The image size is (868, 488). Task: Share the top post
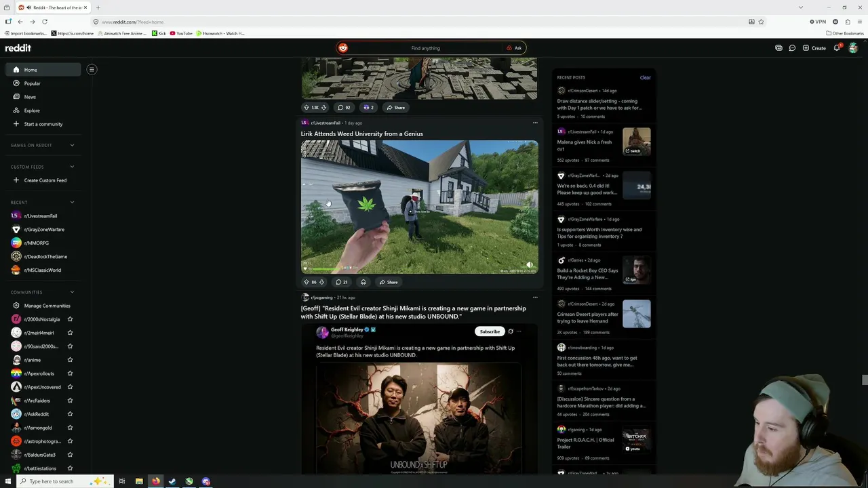coord(395,107)
